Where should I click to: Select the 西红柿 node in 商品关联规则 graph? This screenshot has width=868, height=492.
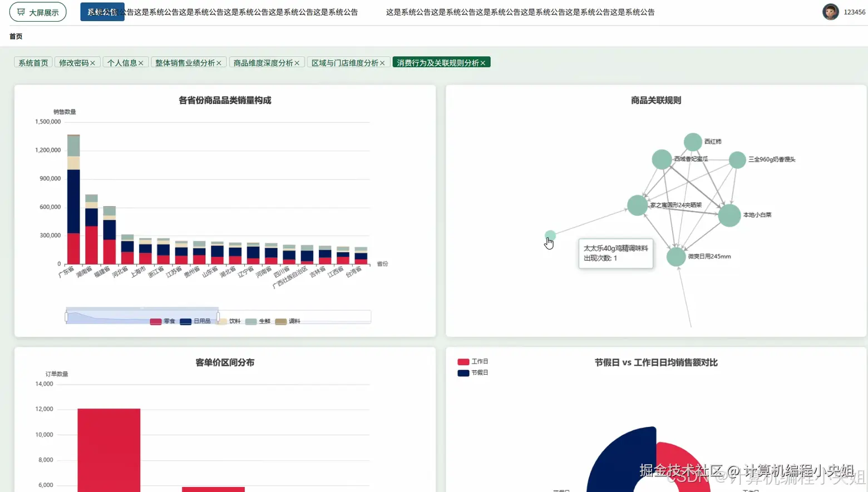tap(693, 142)
